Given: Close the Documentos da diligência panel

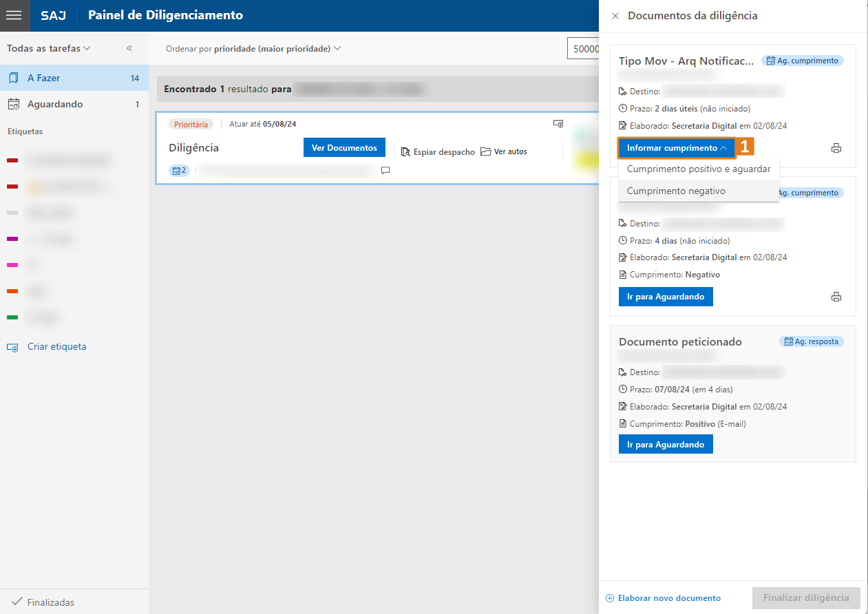Looking at the screenshot, I should coord(615,15).
